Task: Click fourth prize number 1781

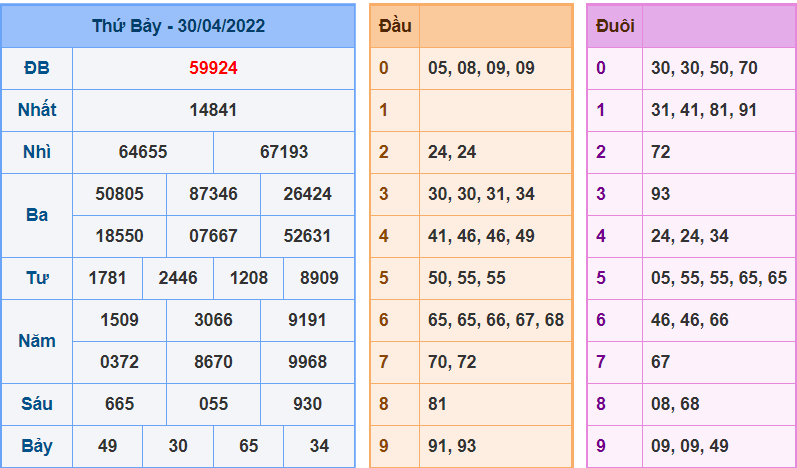Action: pos(107,278)
